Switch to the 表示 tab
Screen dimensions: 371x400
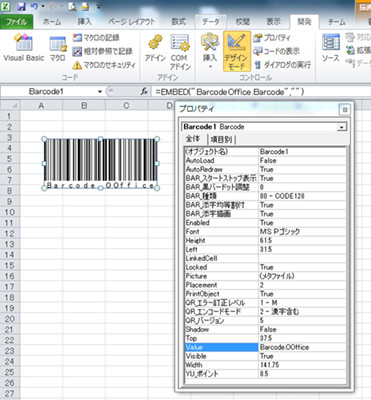coord(273,22)
